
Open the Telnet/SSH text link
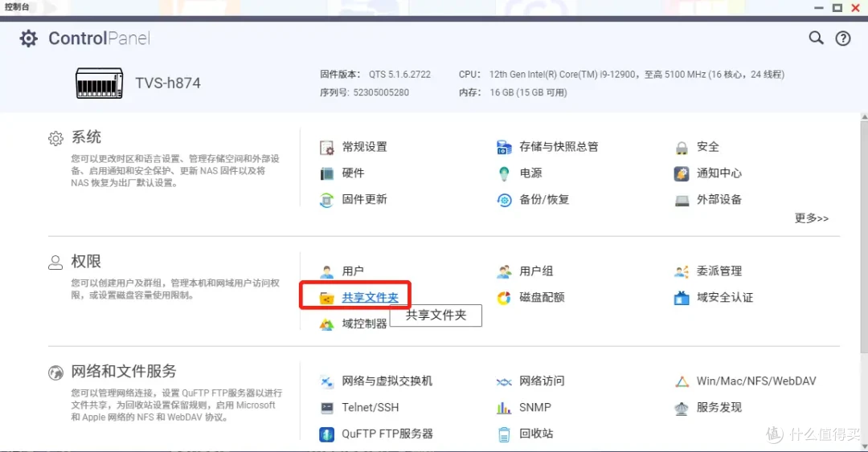370,407
